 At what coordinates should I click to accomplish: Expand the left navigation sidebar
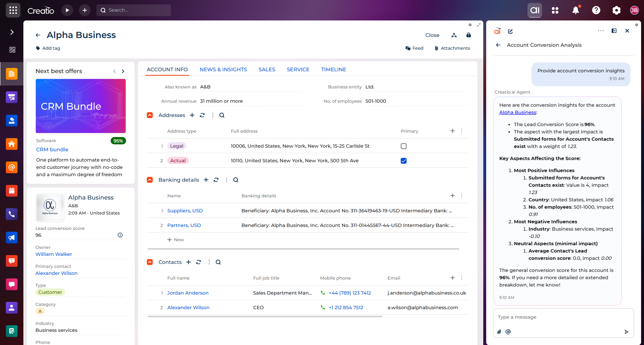coord(12,32)
